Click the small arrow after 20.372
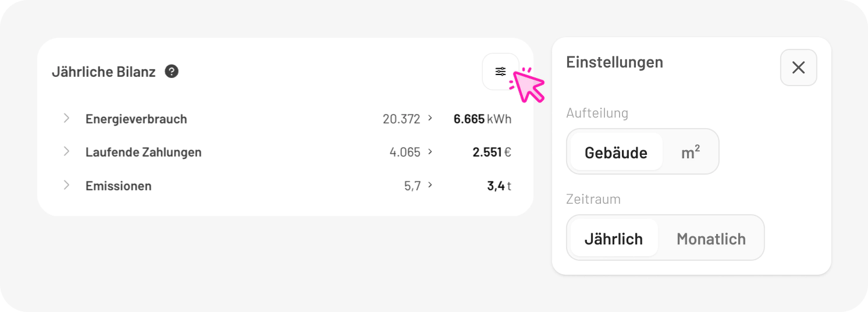 pos(430,118)
